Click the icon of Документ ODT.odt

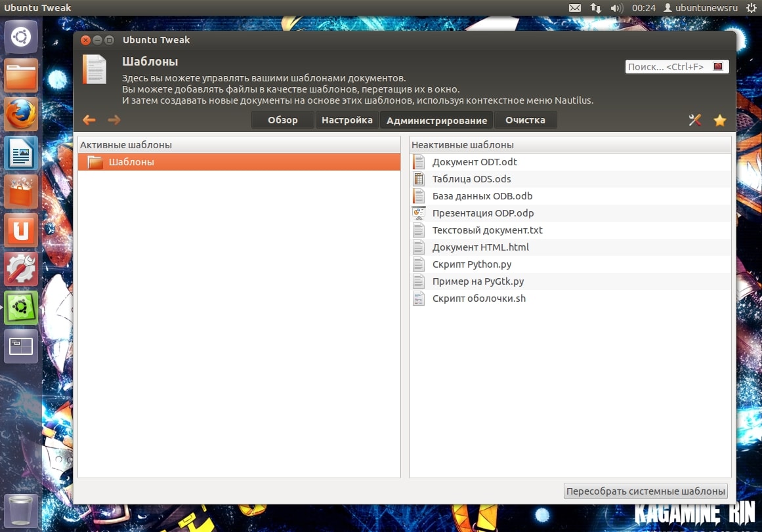click(419, 162)
